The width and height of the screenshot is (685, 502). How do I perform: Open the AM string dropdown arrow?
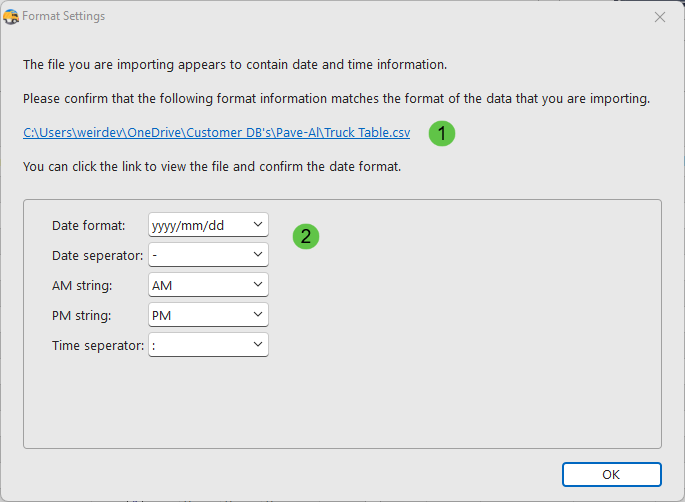tap(258, 285)
